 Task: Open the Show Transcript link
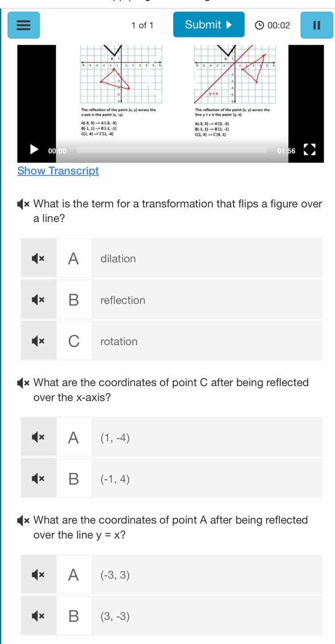coord(58,171)
